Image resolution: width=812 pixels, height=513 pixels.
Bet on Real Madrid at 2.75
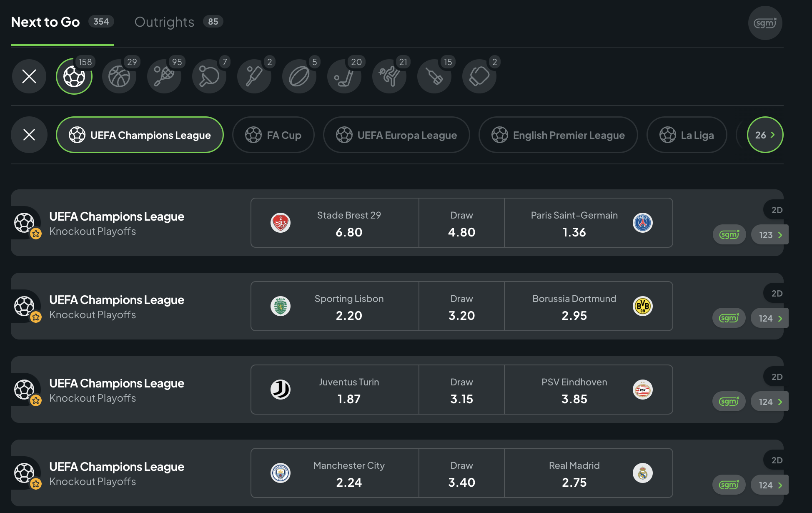(589, 473)
